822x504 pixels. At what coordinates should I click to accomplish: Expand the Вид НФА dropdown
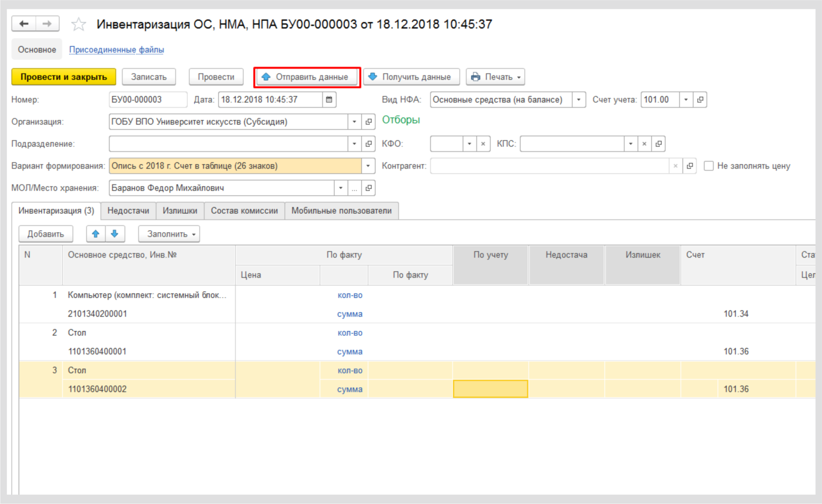(579, 100)
